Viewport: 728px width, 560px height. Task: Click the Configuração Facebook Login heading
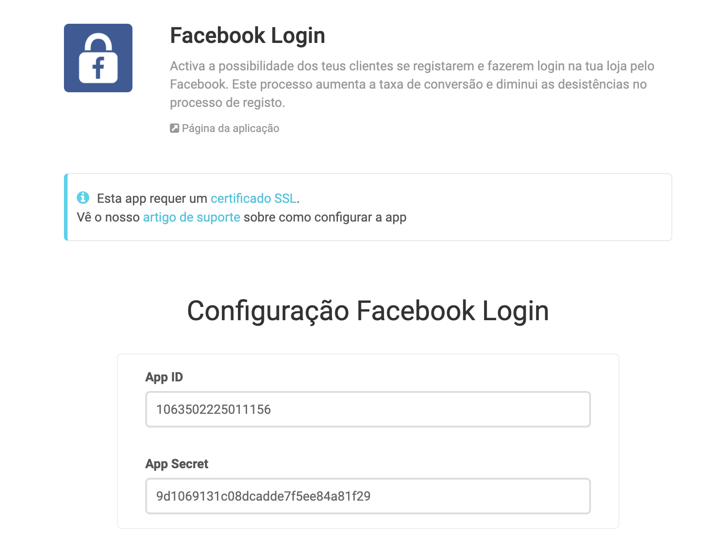pos(368,311)
